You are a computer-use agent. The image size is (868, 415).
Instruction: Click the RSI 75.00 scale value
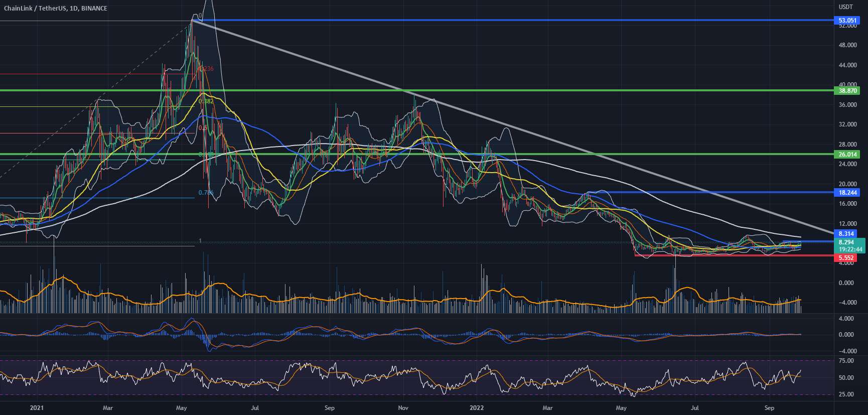coord(846,361)
